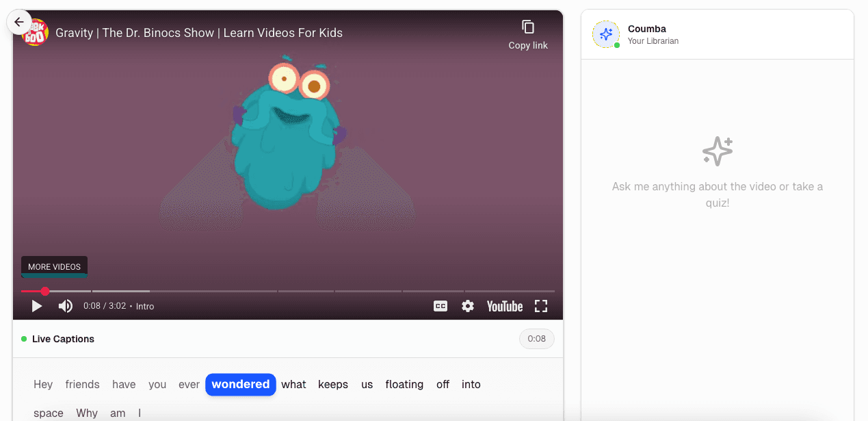
Task: Open the channel logo avatar
Action: point(36,32)
